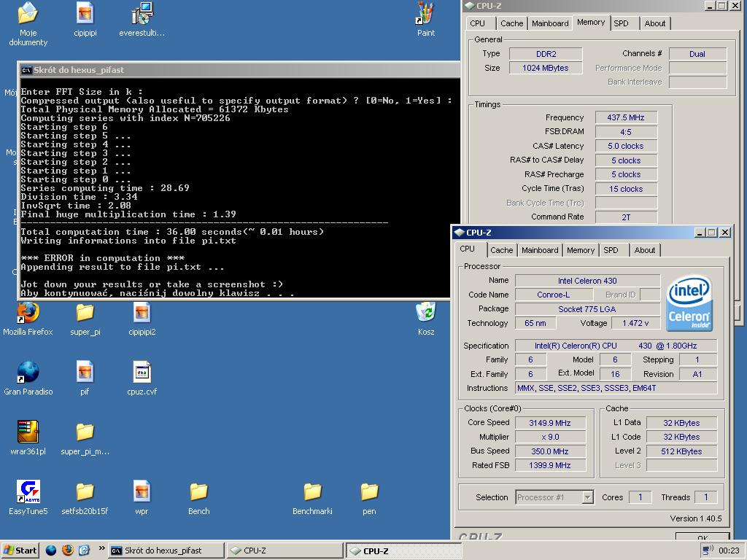Launch EasyTune5 shortcut icon
Screen dimensions: 747x560
(28, 492)
